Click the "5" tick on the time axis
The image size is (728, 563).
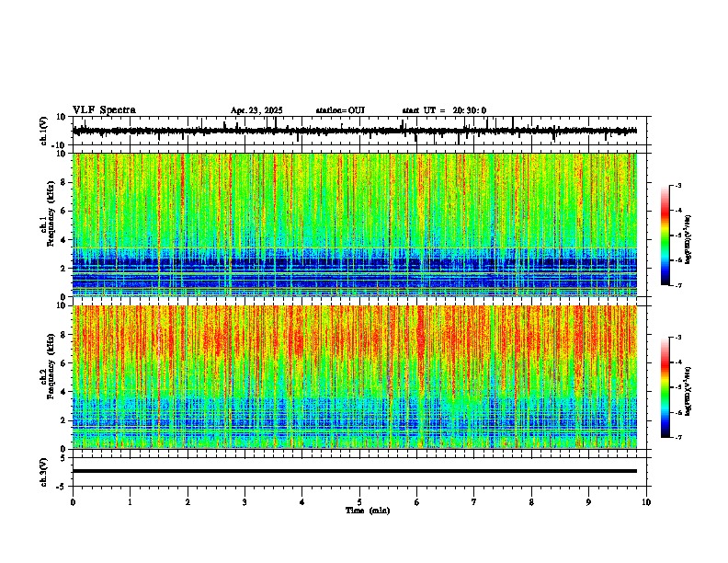[x=359, y=502]
